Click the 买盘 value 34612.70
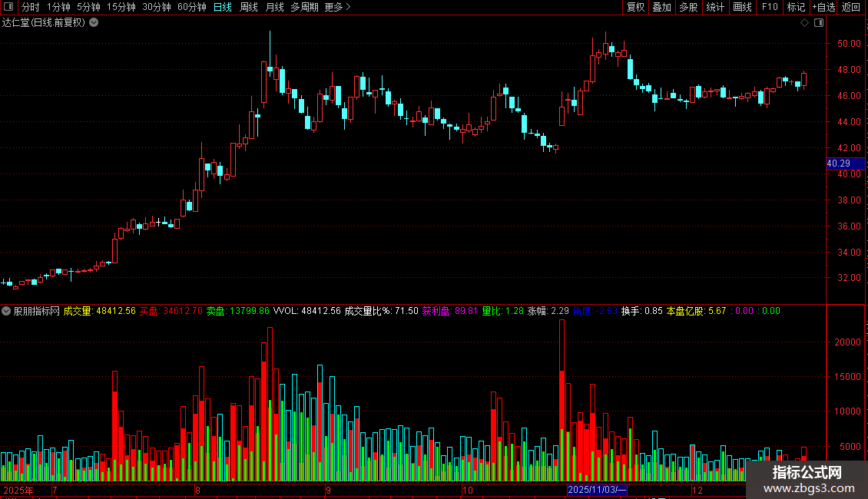This screenshot has width=868, height=499. click(183, 311)
